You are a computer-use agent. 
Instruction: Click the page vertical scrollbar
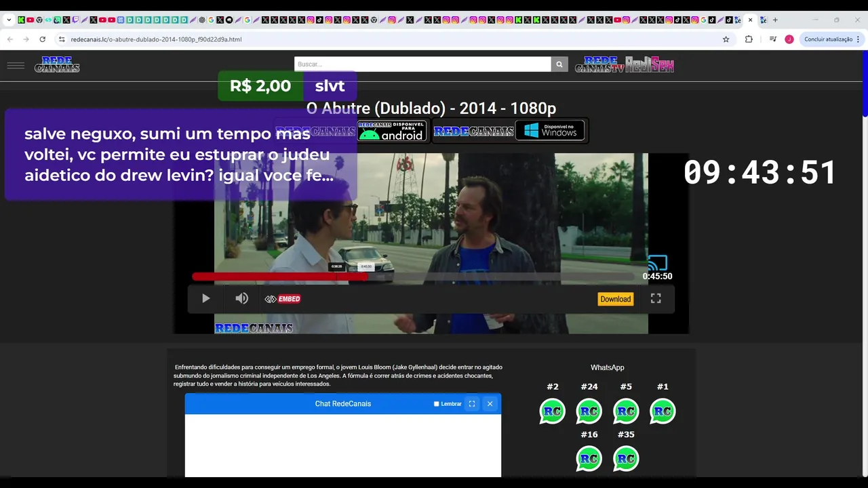[x=865, y=83]
